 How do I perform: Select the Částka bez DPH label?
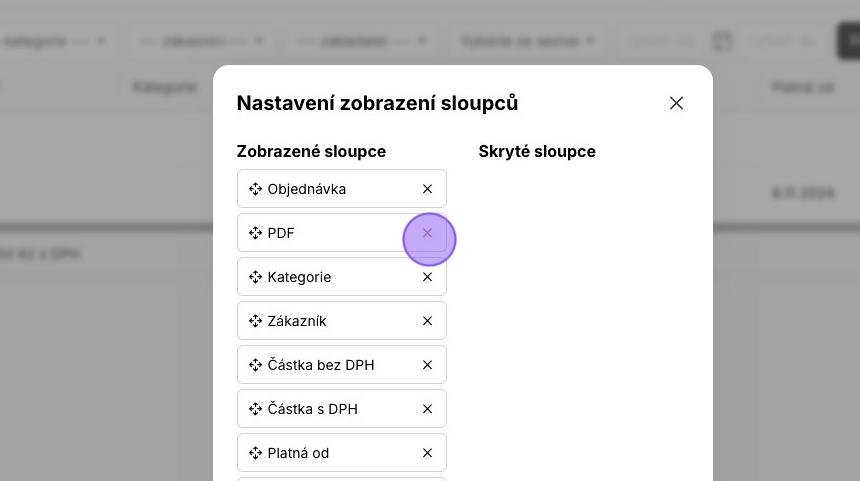tap(321, 365)
